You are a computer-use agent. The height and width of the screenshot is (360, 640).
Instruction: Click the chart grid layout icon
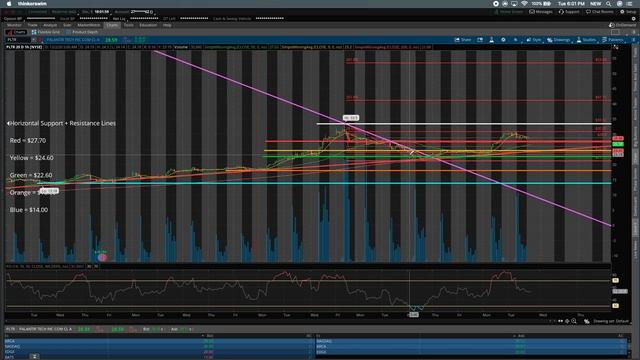click(615, 32)
